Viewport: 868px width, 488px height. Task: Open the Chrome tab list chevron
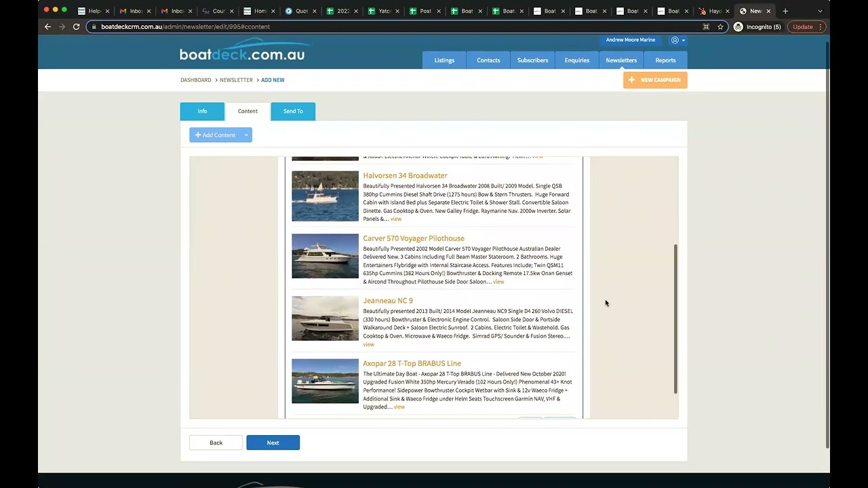pyautogui.click(x=820, y=11)
